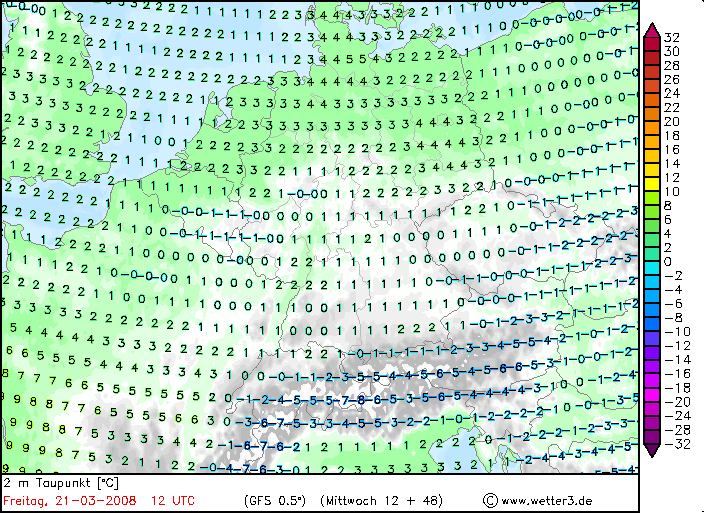
Task: Click the legend label '-18'
Action: click(677, 388)
